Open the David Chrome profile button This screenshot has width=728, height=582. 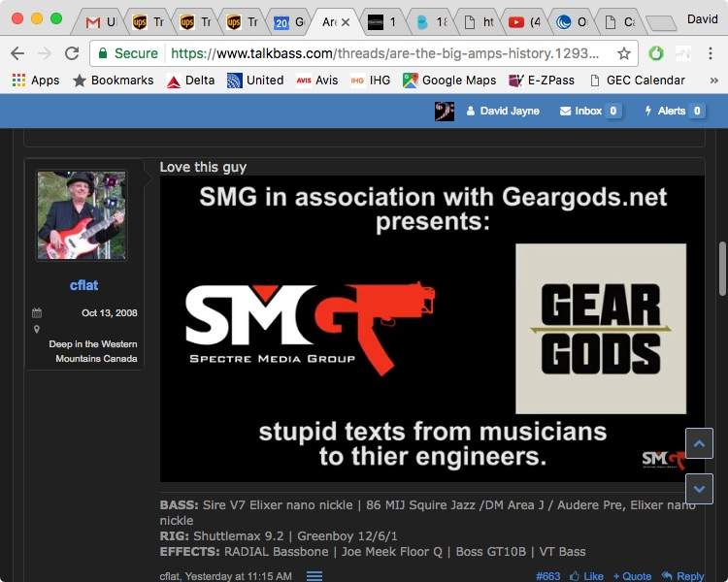702,19
